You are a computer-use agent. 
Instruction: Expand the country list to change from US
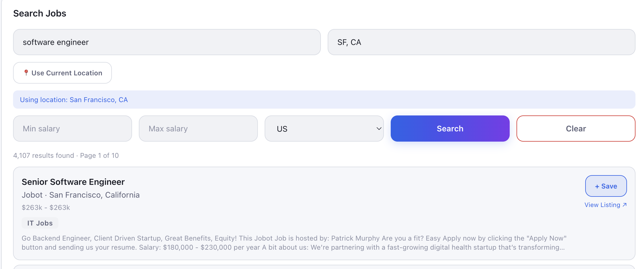324,129
